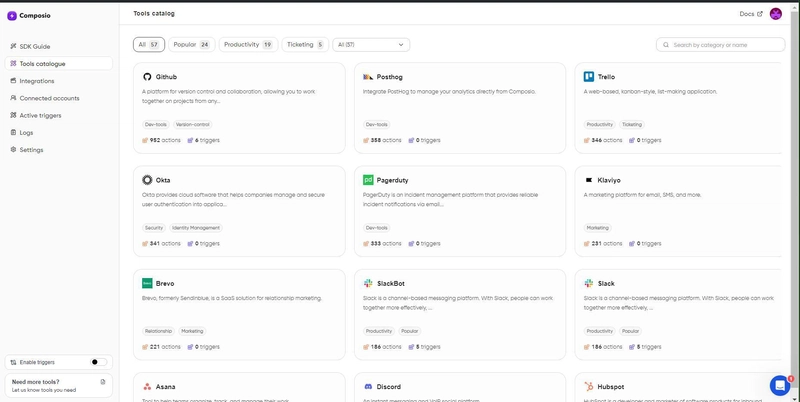Click the Ticketing tag on Trello card
The image size is (800, 402).
(632, 124)
